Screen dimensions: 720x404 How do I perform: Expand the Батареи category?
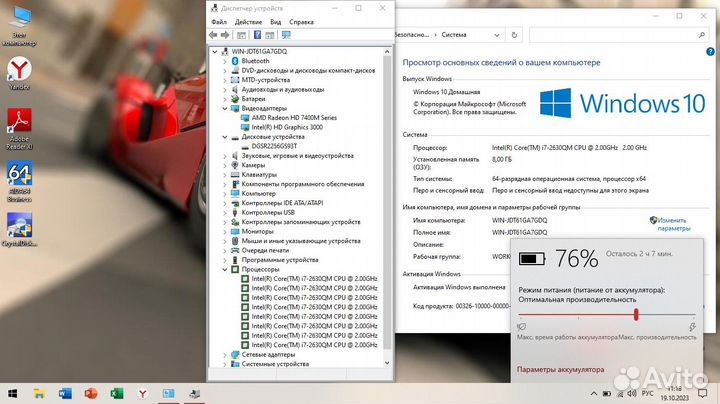(x=225, y=99)
